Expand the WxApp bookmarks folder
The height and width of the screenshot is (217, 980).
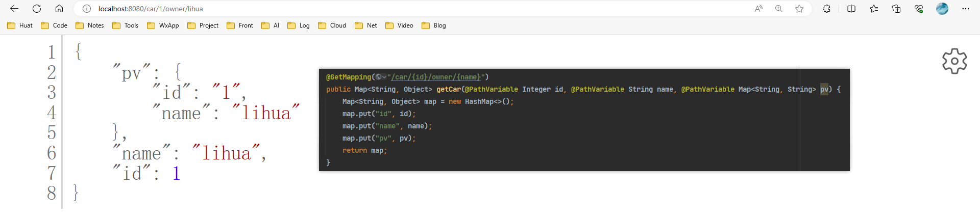[163, 25]
